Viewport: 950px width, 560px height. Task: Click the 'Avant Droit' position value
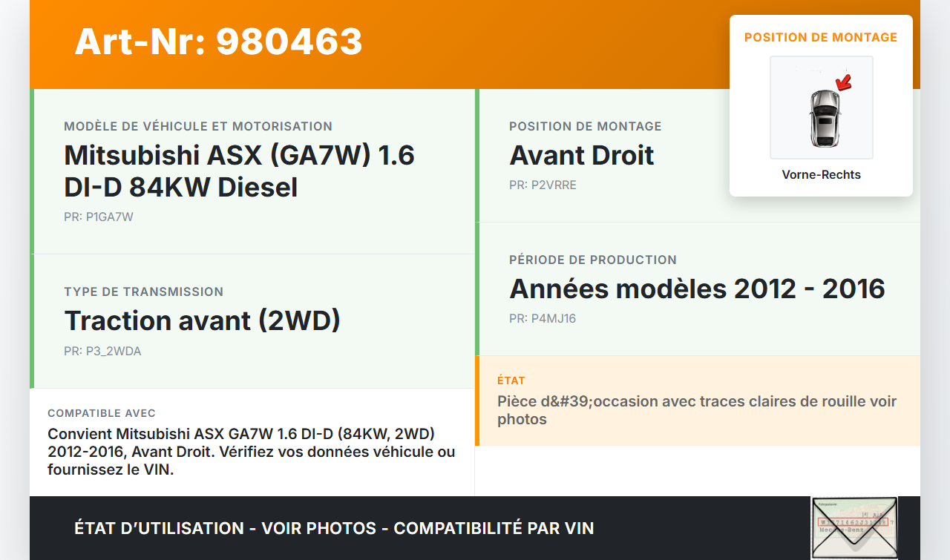coord(581,155)
